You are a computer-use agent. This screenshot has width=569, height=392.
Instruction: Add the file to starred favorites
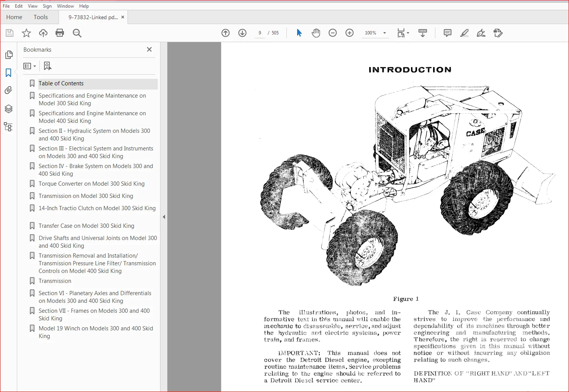tap(26, 33)
